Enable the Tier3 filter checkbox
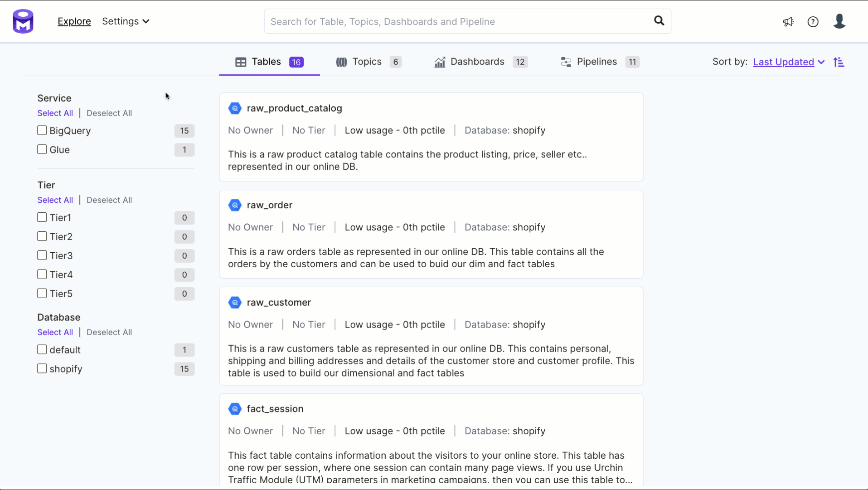The height and width of the screenshot is (490, 868). click(x=42, y=255)
